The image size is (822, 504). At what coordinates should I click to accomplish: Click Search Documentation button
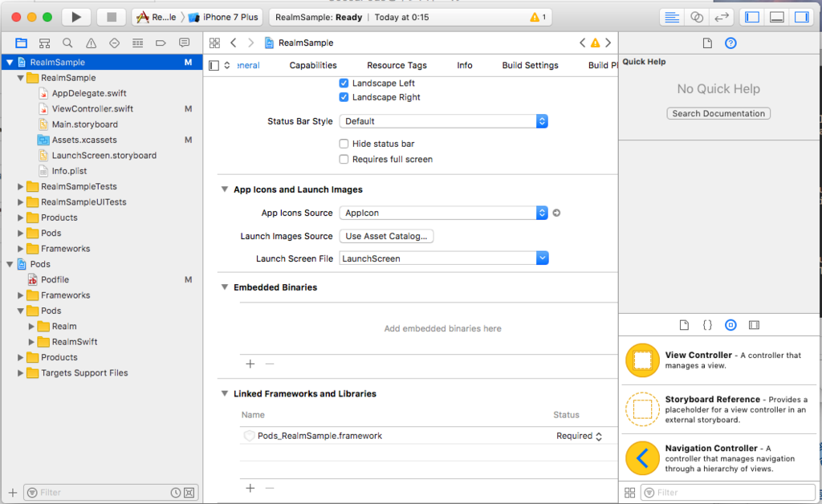(x=718, y=114)
